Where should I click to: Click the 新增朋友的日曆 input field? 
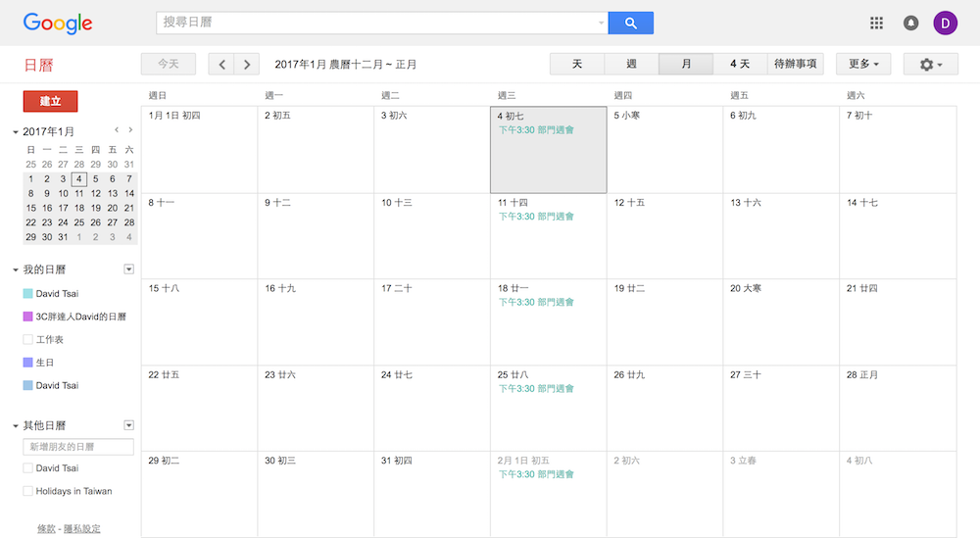[x=78, y=447]
